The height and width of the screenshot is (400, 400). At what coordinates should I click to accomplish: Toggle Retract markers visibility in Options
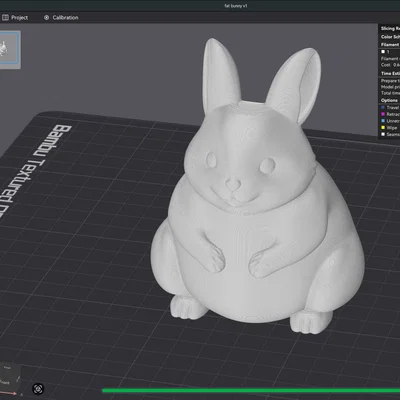tap(390, 114)
